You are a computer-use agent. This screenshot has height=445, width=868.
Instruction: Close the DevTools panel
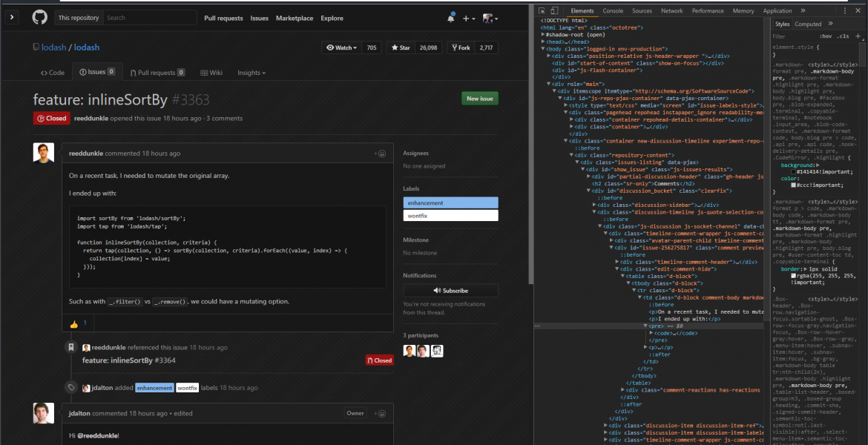pos(860,10)
